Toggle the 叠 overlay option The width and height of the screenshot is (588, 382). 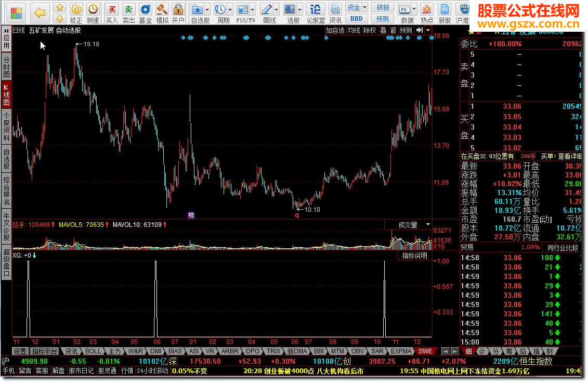point(383,30)
